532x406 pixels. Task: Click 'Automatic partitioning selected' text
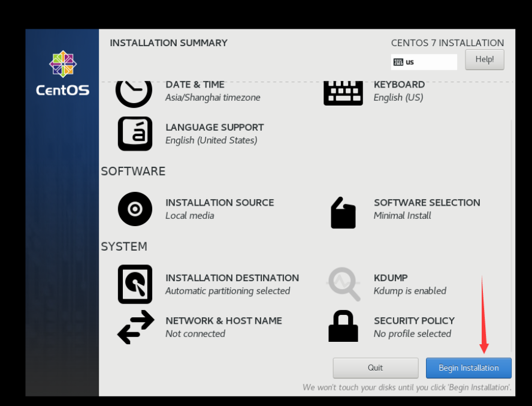(228, 291)
